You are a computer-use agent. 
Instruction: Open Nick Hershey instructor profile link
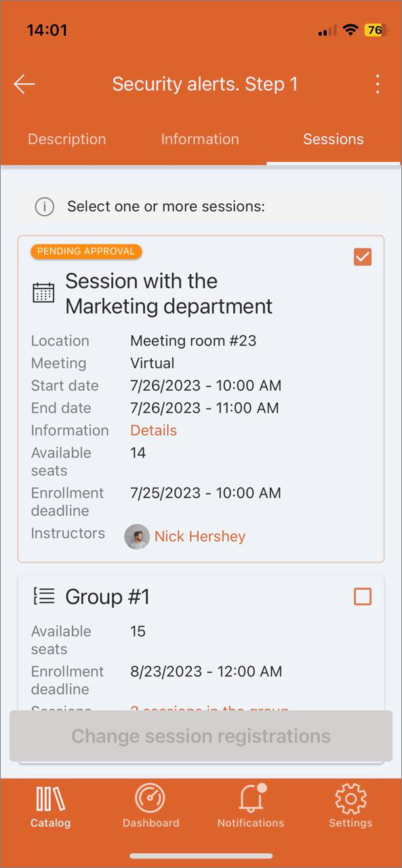pyautogui.click(x=200, y=536)
